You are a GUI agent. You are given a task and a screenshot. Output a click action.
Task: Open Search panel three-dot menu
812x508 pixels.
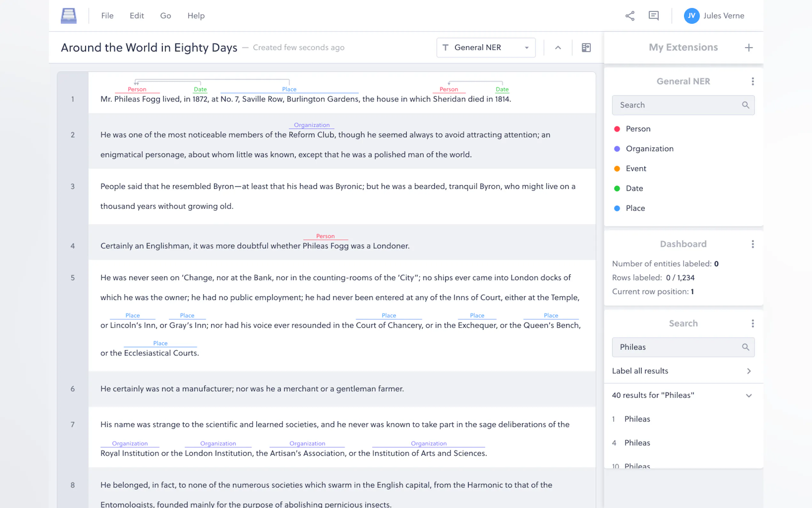pyautogui.click(x=753, y=323)
